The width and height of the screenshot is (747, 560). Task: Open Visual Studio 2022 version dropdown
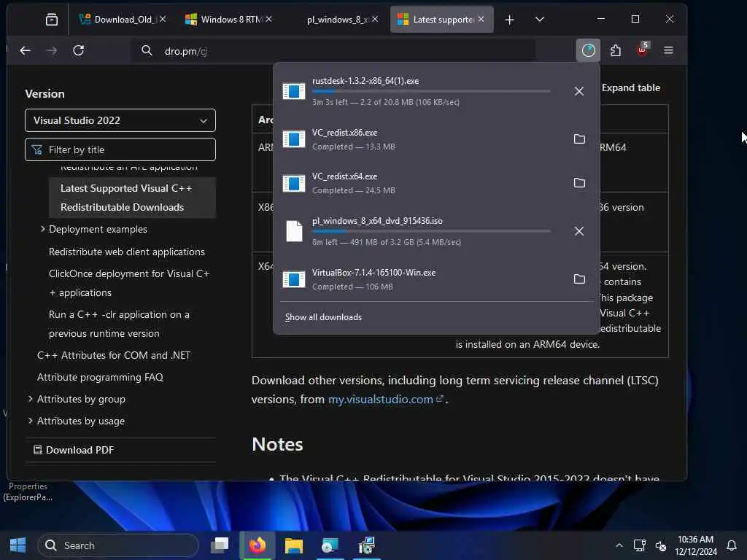[120, 120]
